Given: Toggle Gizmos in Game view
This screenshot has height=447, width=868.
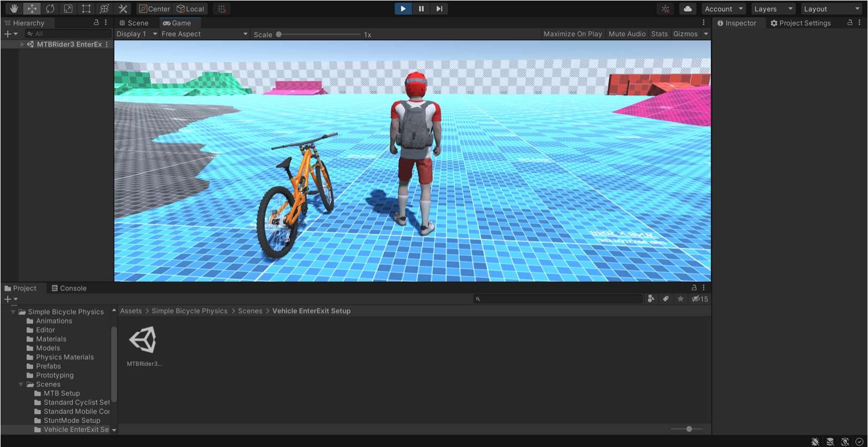Looking at the screenshot, I should (685, 34).
